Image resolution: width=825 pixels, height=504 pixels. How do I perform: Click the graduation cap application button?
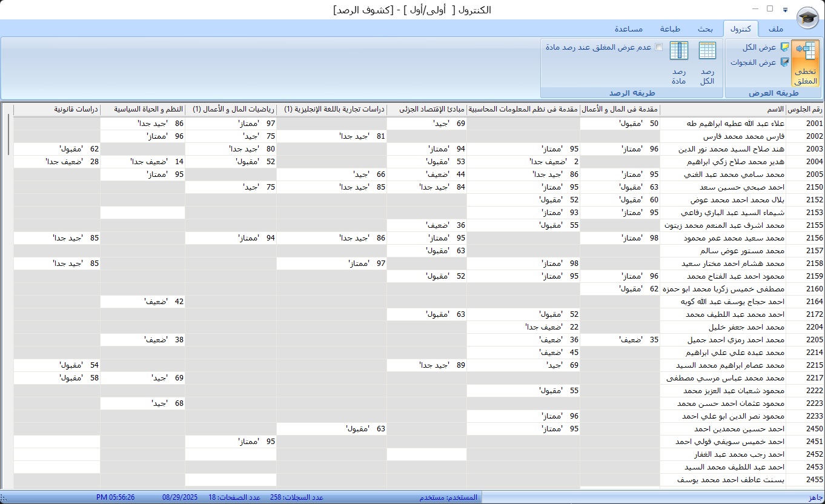click(x=806, y=18)
